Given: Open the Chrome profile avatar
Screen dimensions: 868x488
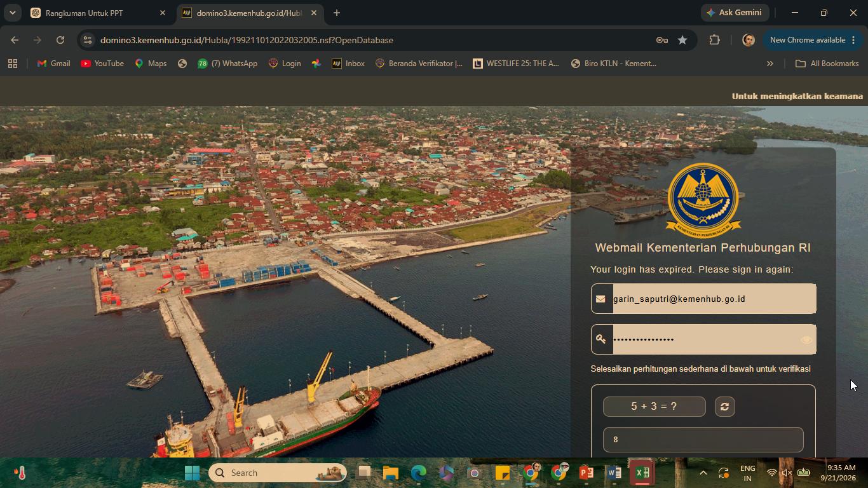Looking at the screenshot, I should pyautogui.click(x=749, y=40).
